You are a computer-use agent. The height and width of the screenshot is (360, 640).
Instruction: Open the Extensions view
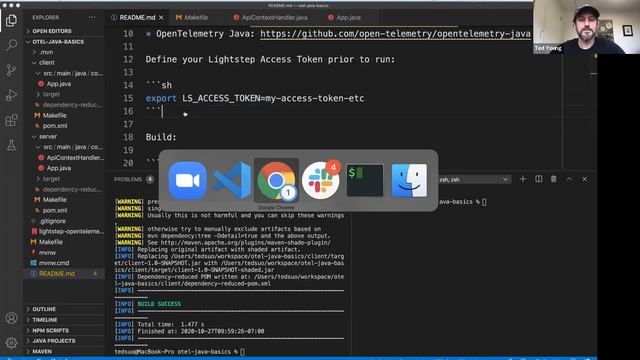point(11,120)
